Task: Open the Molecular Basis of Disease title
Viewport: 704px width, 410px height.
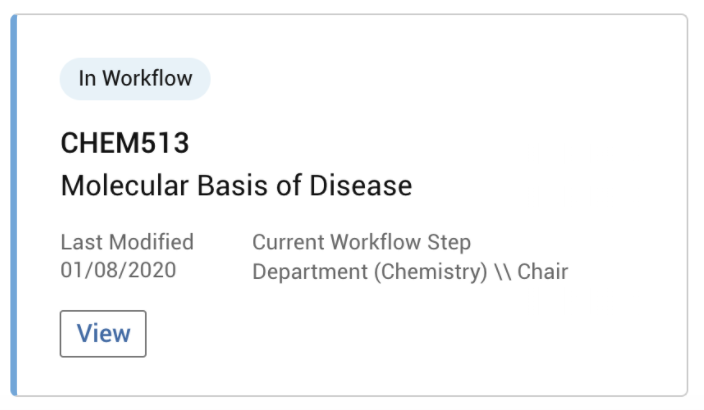Action: pos(236,186)
